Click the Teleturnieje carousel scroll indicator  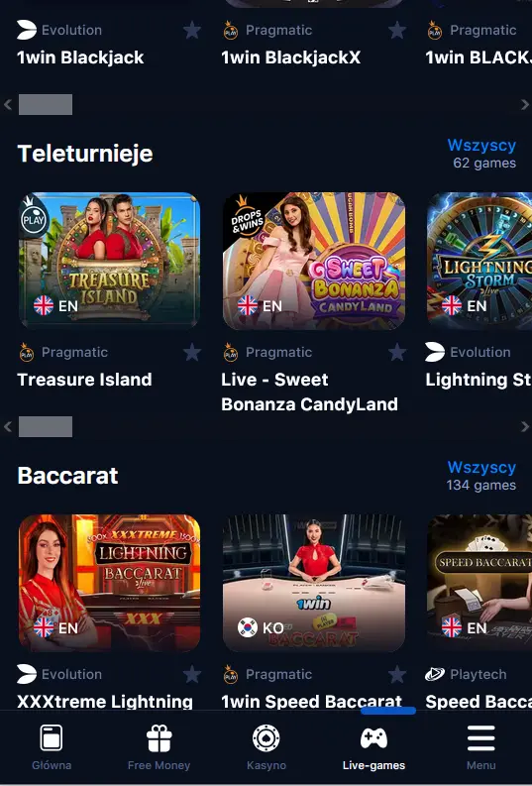[46, 426]
